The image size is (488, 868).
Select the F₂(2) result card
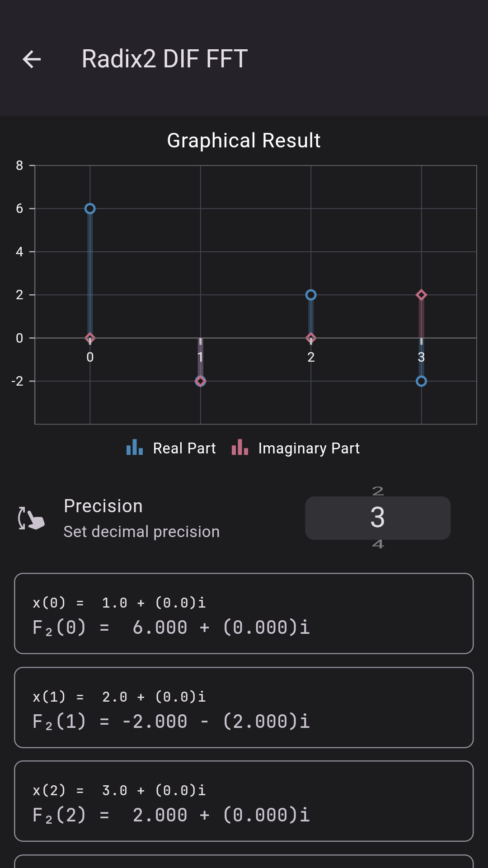pos(244,801)
